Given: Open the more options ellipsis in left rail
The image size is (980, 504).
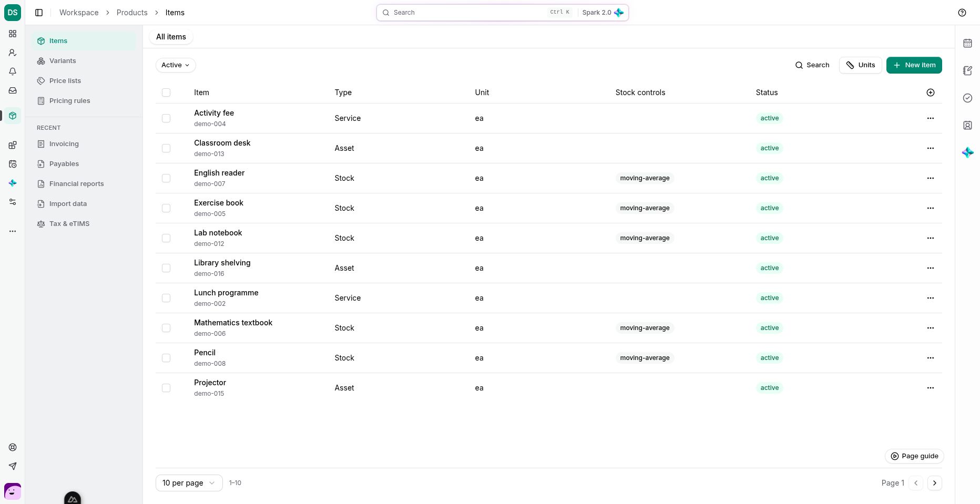Looking at the screenshot, I should click(x=13, y=231).
